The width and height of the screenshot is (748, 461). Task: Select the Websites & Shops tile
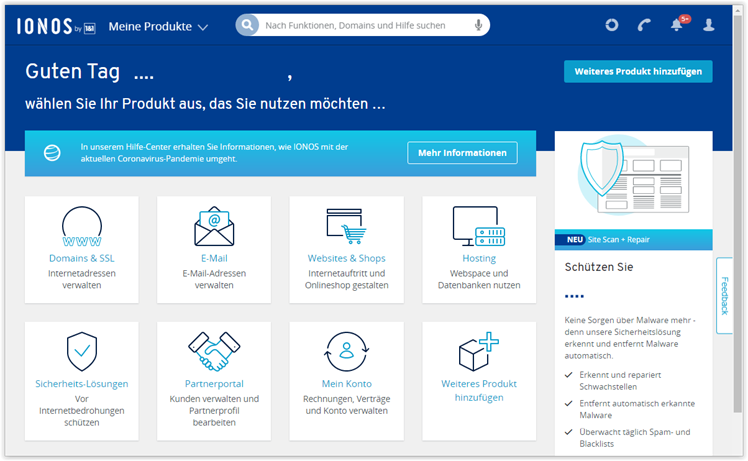coord(346,249)
